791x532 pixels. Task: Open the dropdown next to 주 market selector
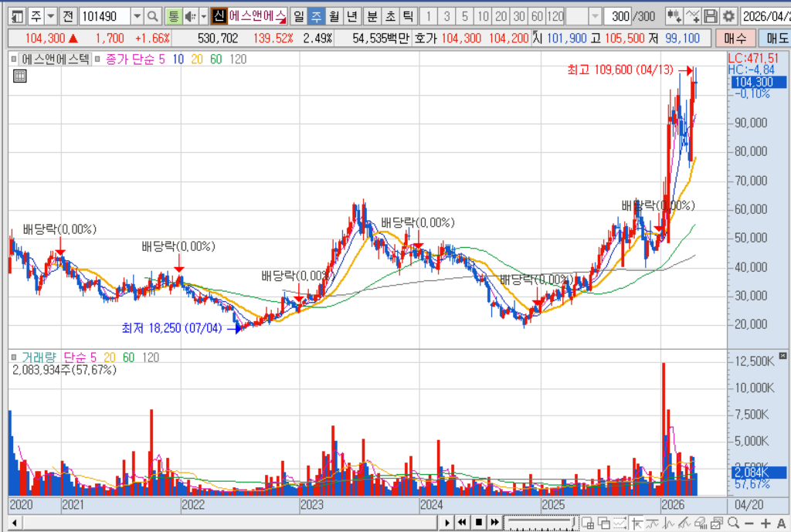coord(50,17)
